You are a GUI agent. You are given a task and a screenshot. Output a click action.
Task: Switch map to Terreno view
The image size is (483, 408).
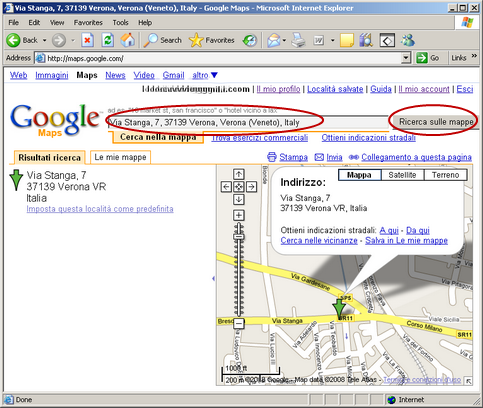[x=445, y=175]
